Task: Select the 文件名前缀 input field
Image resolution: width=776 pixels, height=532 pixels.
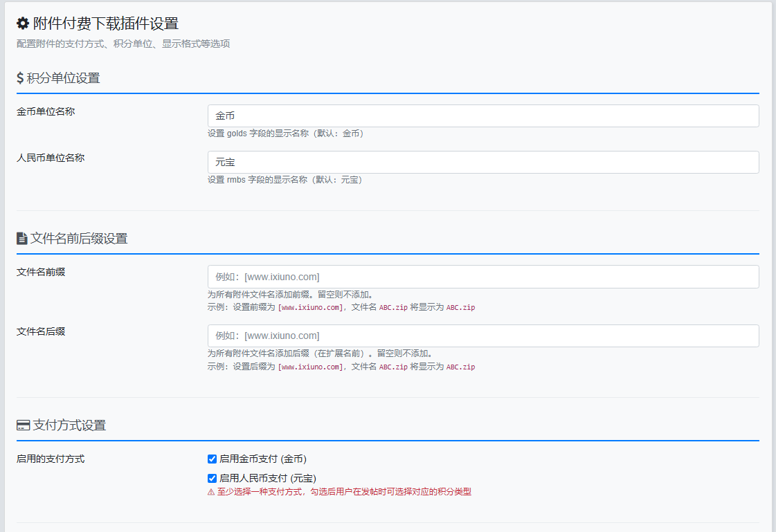Action: pyautogui.click(x=482, y=277)
